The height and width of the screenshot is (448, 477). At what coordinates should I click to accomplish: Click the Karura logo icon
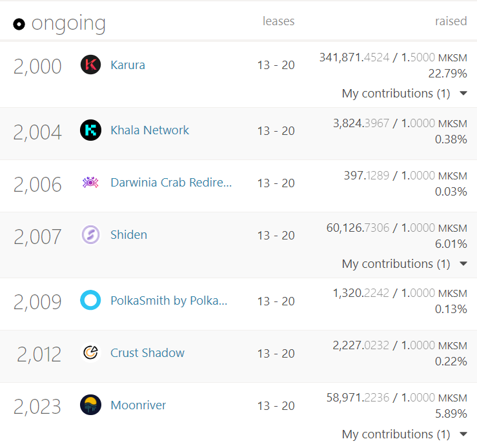(90, 65)
